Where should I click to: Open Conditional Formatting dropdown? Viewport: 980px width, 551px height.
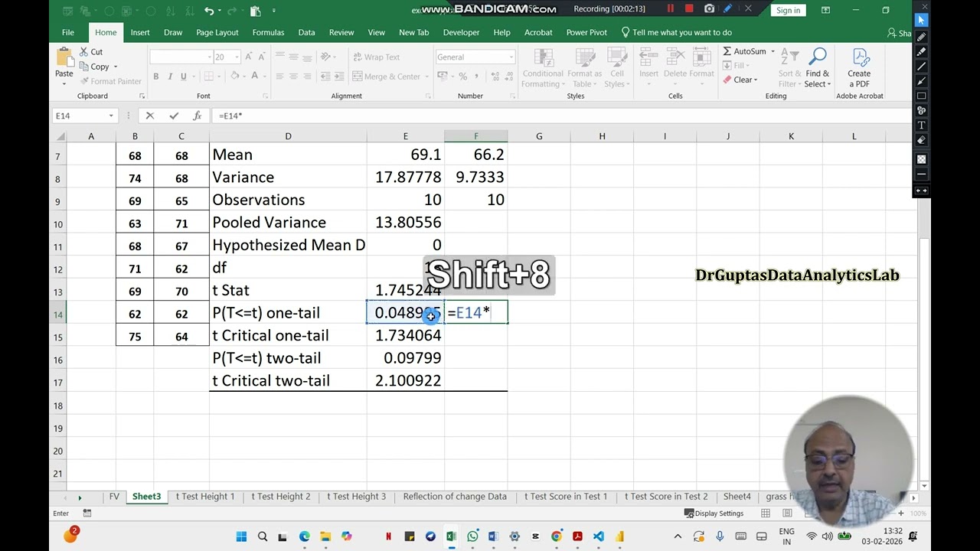click(544, 67)
